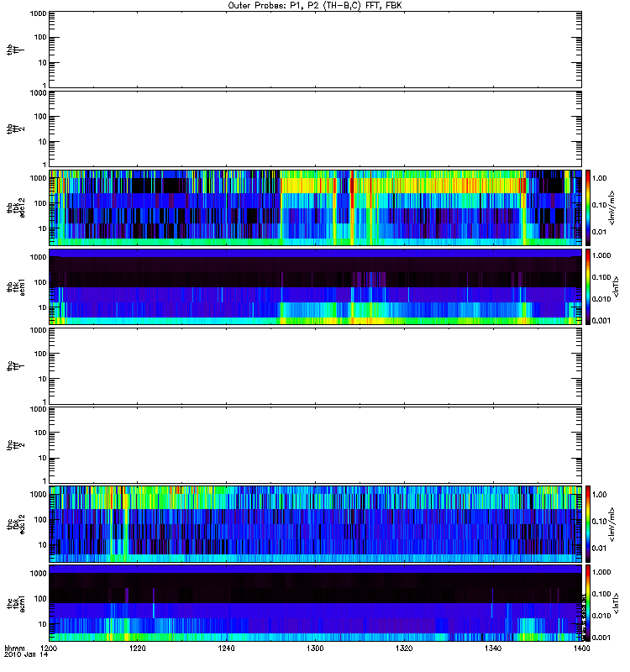The width and height of the screenshot is (630, 672).
Task: Click the thc edc12 mV/m color bar
Action: click(x=588, y=524)
